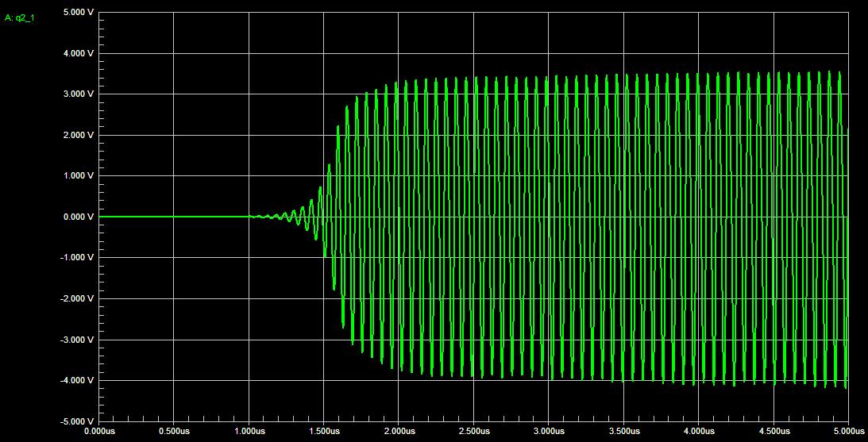This screenshot has height=442, width=868.
Task: Select the 1.500us time axis label
Action: [324, 432]
